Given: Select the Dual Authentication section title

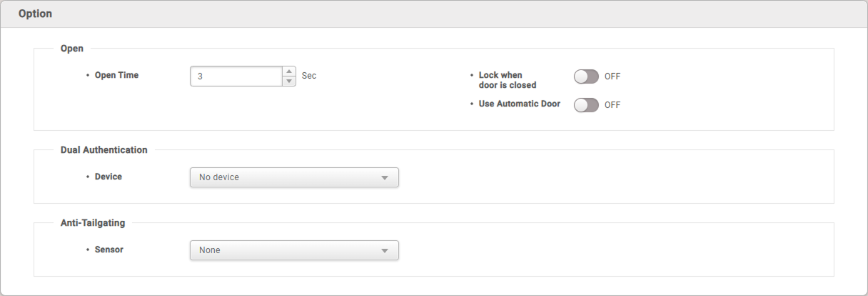Looking at the screenshot, I should tap(104, 150).
